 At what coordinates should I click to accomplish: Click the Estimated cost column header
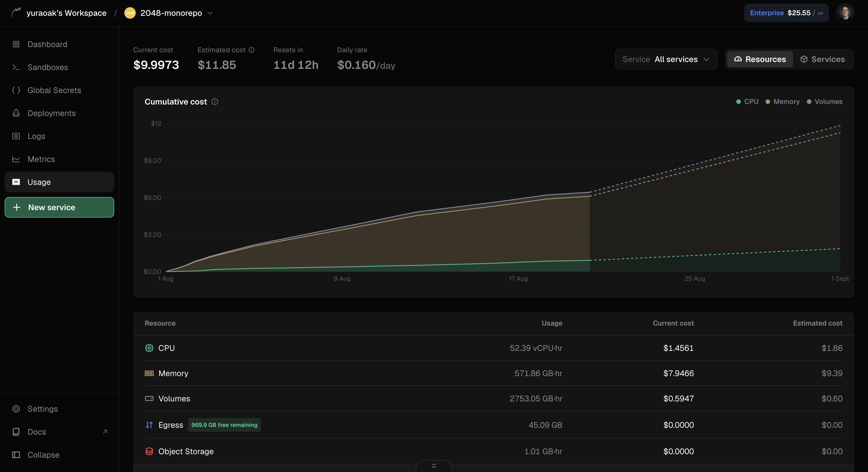[x=818, y=323]
